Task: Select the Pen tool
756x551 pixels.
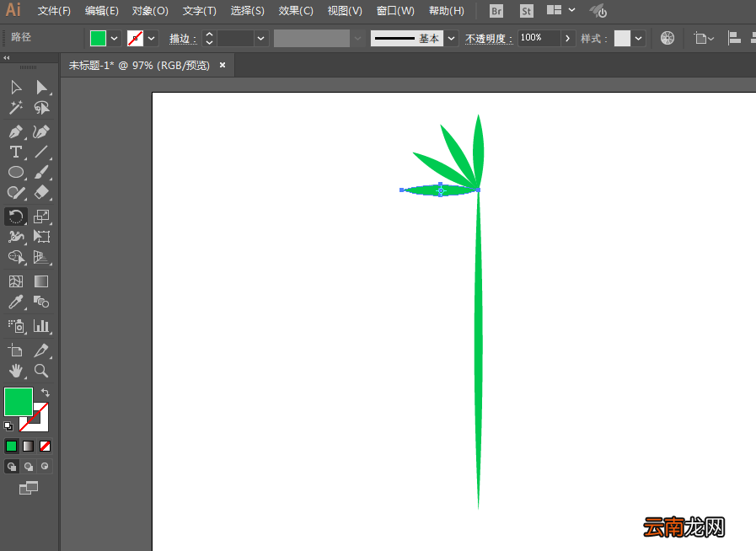Action: pyautogui.click(x=16, y=131)
